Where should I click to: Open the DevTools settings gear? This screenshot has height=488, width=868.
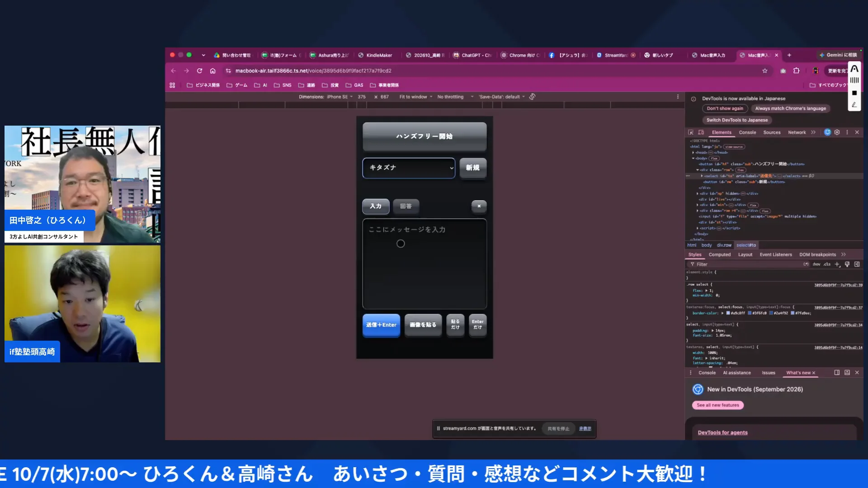pos(837,132)
